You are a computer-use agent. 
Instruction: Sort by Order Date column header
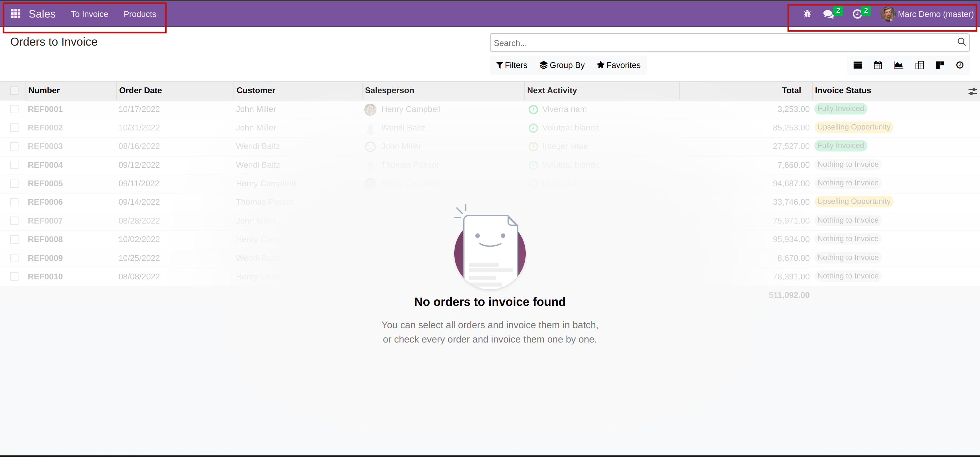click(x=140, y=91)
